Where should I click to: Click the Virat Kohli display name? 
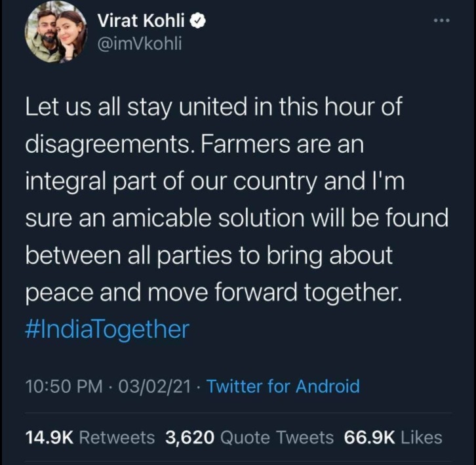[142, 21]
